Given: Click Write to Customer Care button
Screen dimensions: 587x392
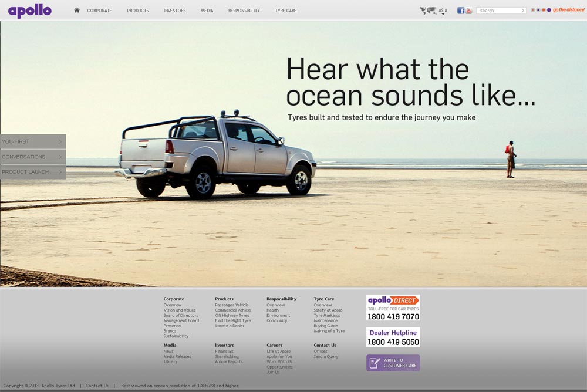Looking at the screenshot, I should tap(393, 363).
